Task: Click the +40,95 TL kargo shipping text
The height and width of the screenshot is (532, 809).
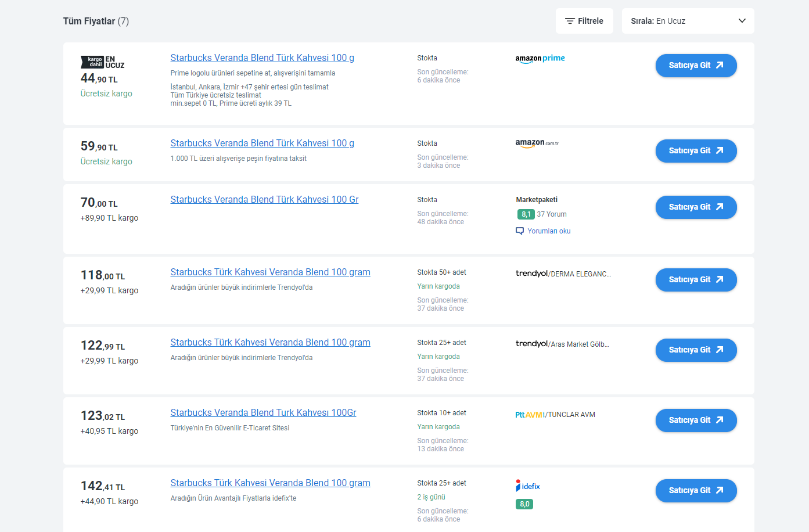Action: (x=109, y=431)
